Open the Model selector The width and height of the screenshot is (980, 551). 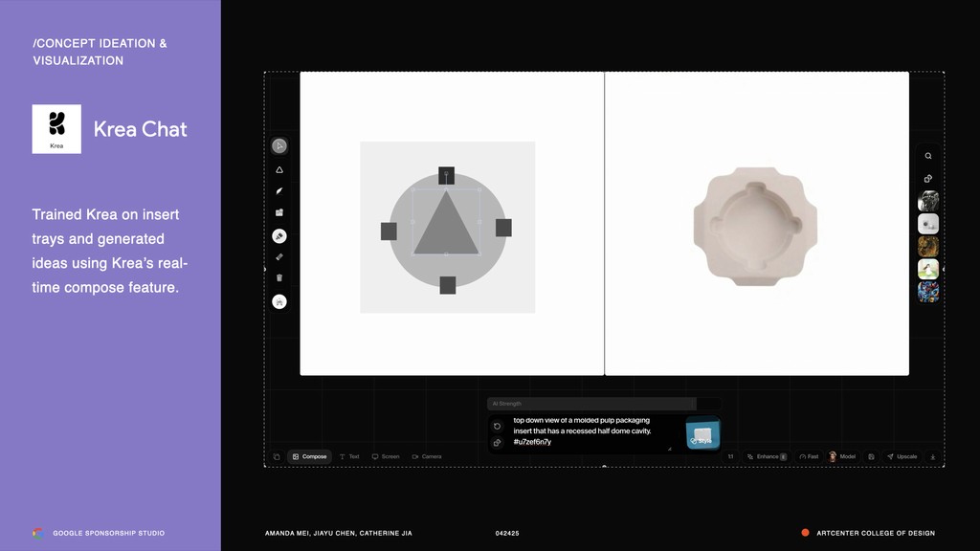pyautogui.click(x=842, y=456)
